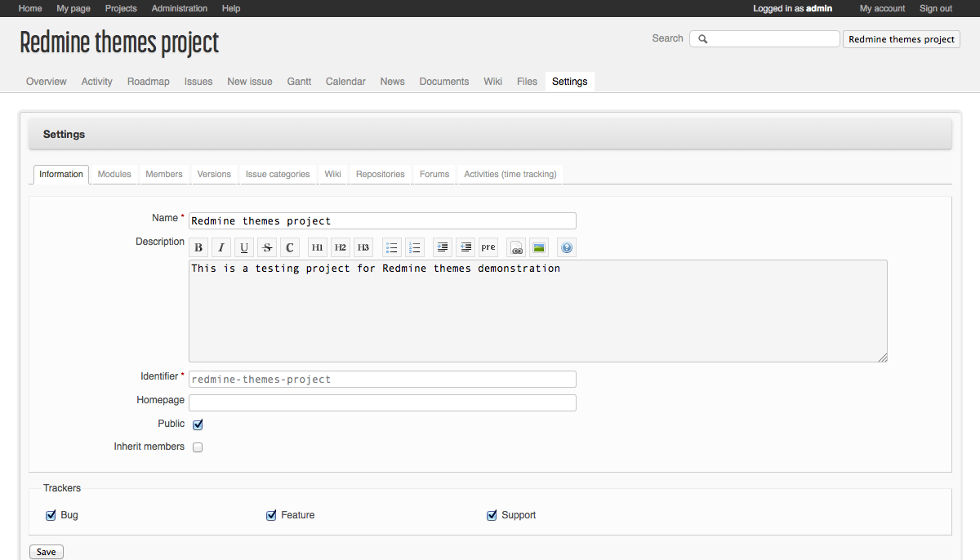This screenshot has height=560, width=980.
Task: Uncheck the Support tracker
Action: 492,515
